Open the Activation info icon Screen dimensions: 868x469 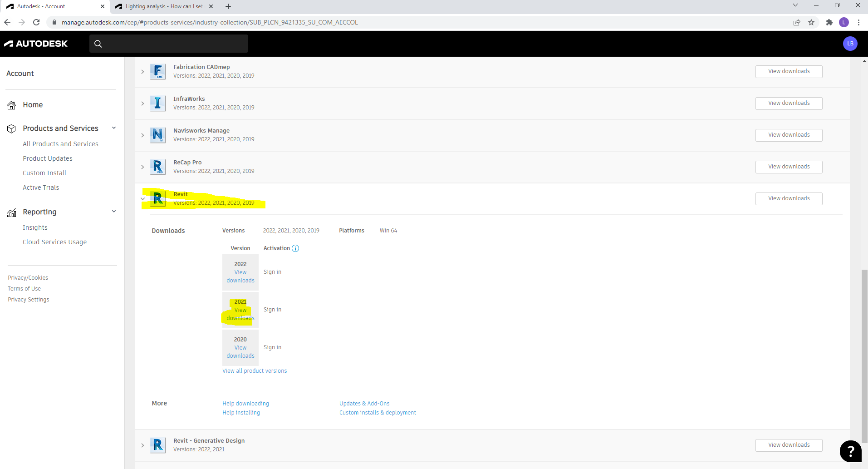click(295, 248)
